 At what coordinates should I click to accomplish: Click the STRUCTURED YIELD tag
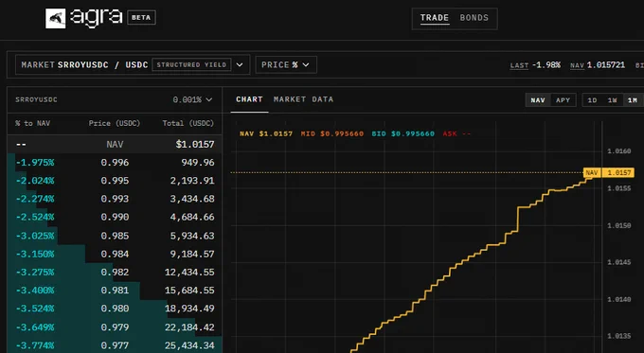coord(191,65)
